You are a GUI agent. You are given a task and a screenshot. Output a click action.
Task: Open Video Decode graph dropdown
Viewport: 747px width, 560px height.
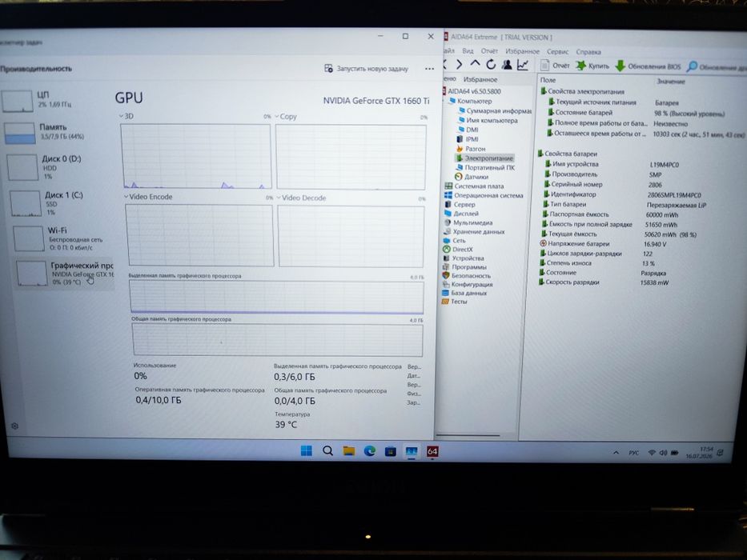coord(300,197)
